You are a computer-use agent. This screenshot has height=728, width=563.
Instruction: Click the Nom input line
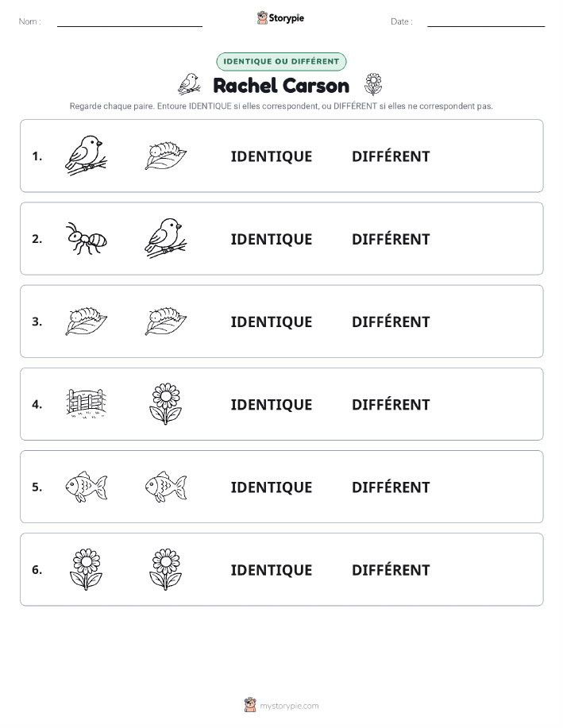(x=129, y=22)
